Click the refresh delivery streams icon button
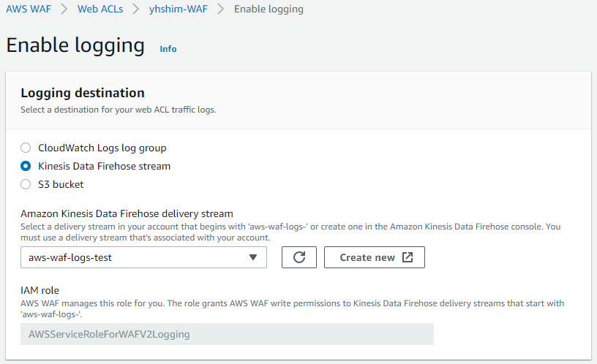 click(299, 257)
